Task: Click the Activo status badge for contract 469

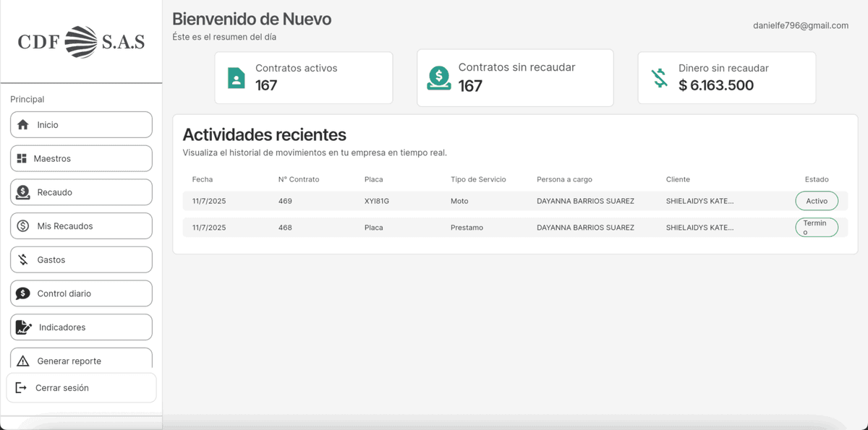Action: [x=817, y=201]
